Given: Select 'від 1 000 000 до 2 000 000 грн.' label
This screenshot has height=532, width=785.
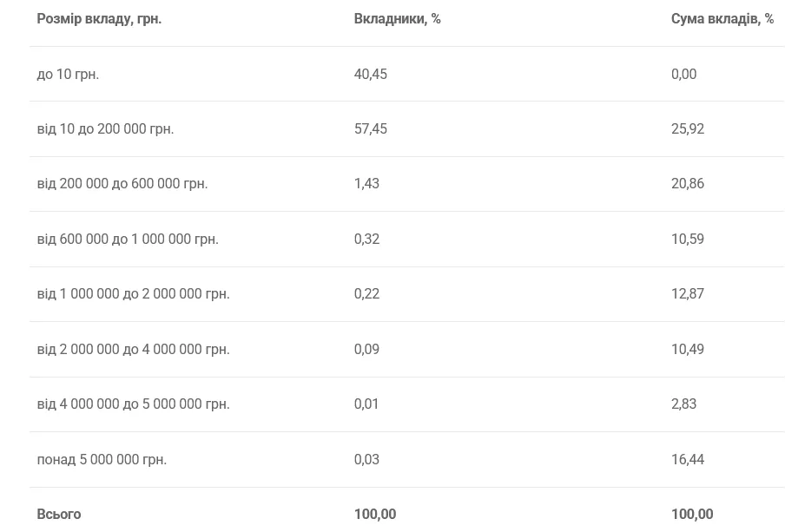Looking at the screenshot, I should point(133,294).
